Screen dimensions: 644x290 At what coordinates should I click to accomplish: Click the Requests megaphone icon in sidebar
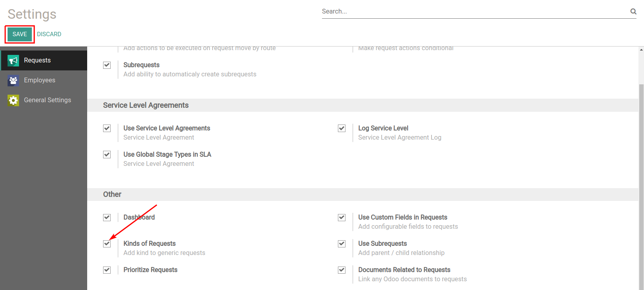point(13,60)
